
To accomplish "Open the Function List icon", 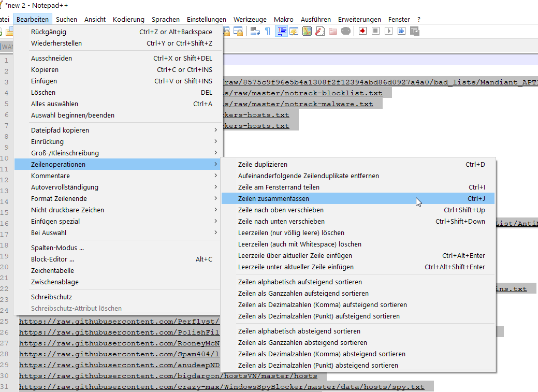I will point(320,31).
